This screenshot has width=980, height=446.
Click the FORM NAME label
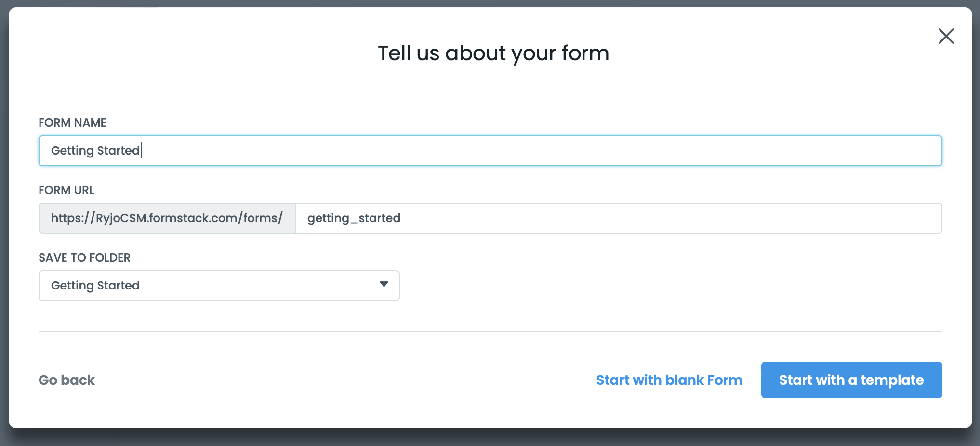(72, 123)
